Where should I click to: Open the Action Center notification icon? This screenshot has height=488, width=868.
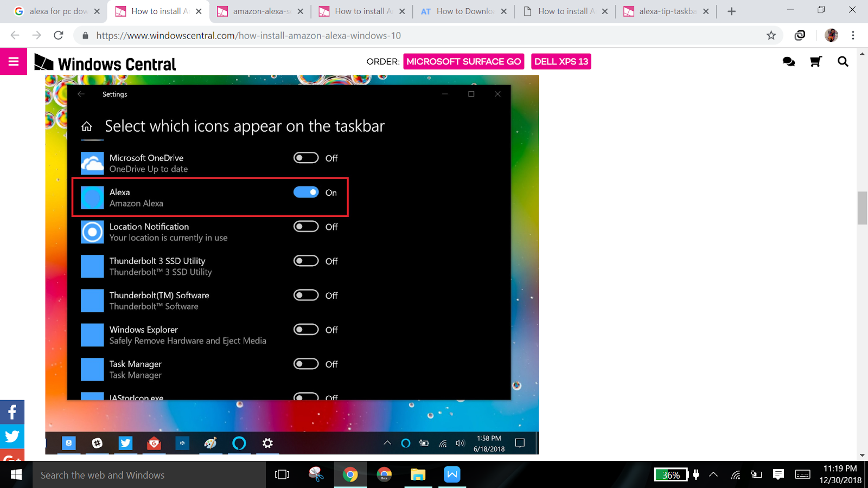778,475
